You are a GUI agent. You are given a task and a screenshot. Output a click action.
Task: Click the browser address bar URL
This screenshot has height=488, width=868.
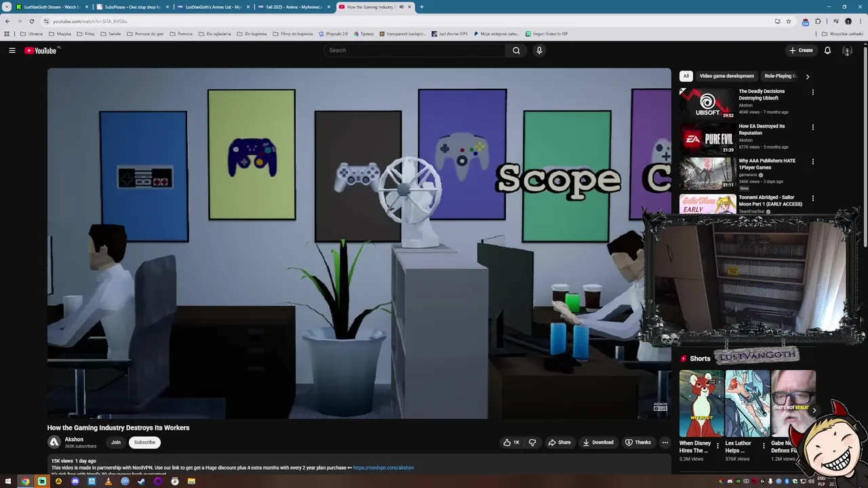[x=90, y=21]
